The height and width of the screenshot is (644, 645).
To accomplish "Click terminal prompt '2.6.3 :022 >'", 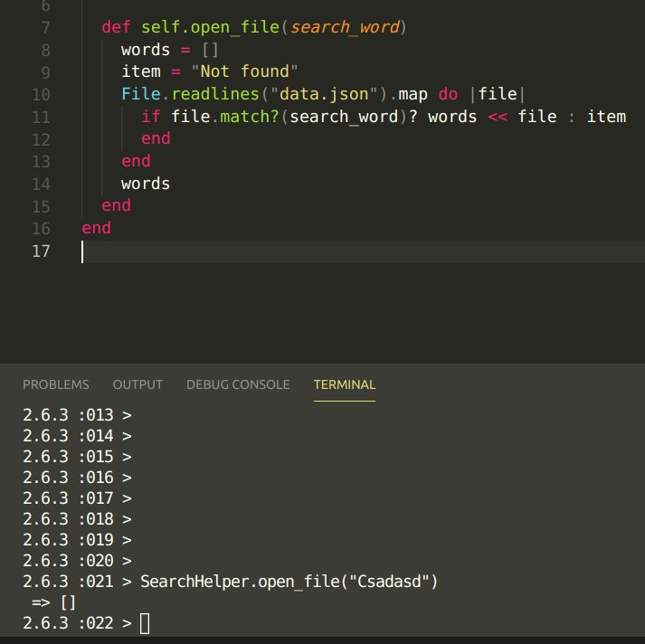I will pyautogui.click(x=77, y=623).
